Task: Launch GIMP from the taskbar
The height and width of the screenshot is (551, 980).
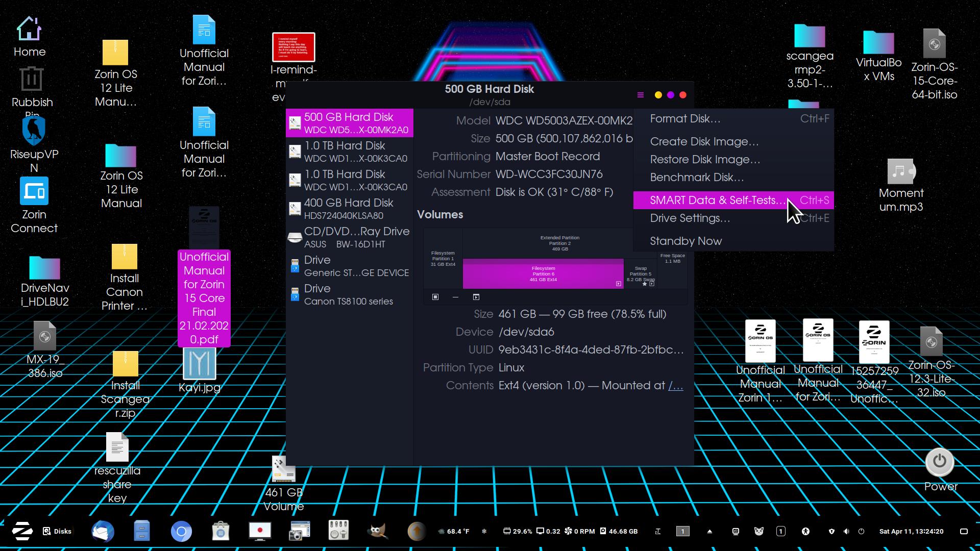Action: pyautogui.click(x=378, y=531)
